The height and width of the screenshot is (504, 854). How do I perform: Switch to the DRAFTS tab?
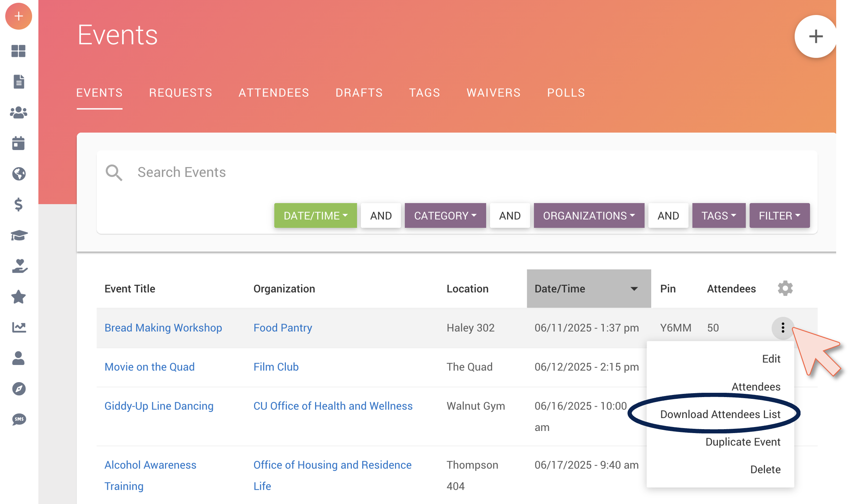[x=359, y=93]
